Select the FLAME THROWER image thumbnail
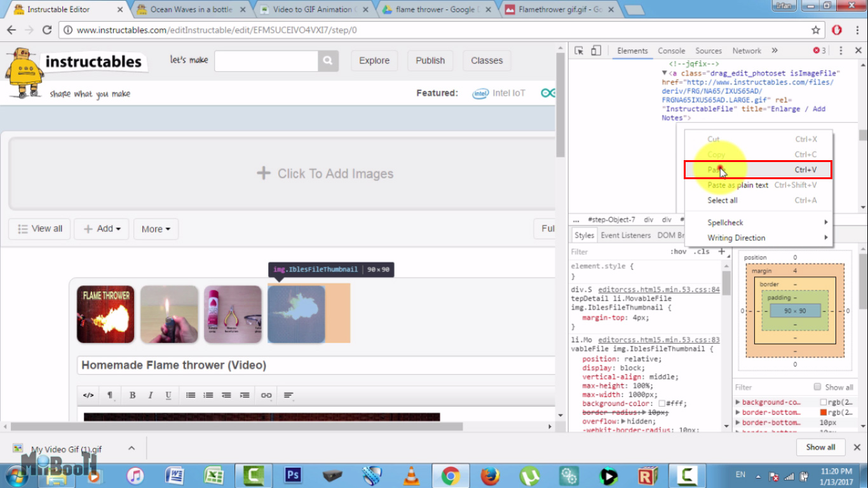 click(105, 314)
